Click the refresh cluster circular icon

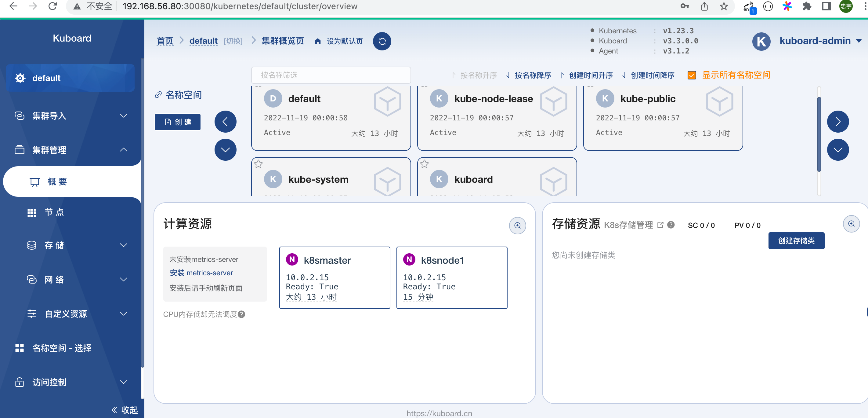pyautogui.click(x=382, y=41)
